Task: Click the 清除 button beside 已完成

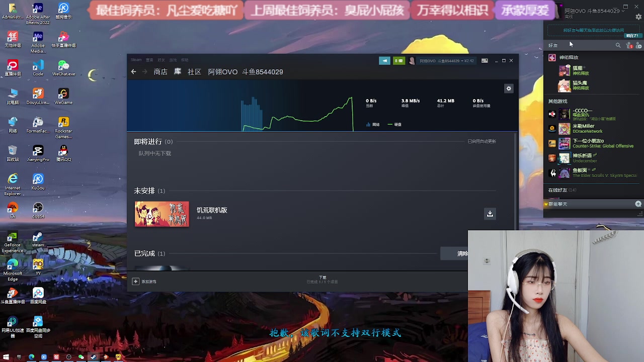Action: point(462,253)
